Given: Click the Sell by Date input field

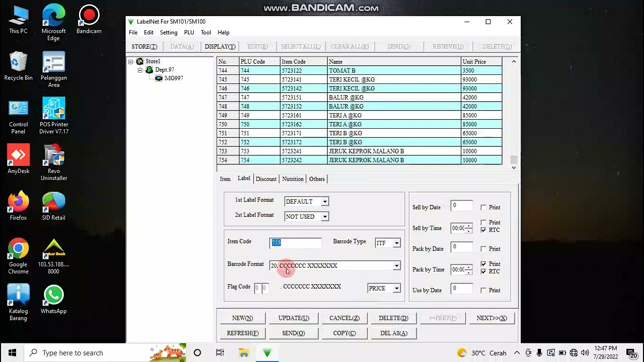Looking at the screenshot, I should [461, 206].
